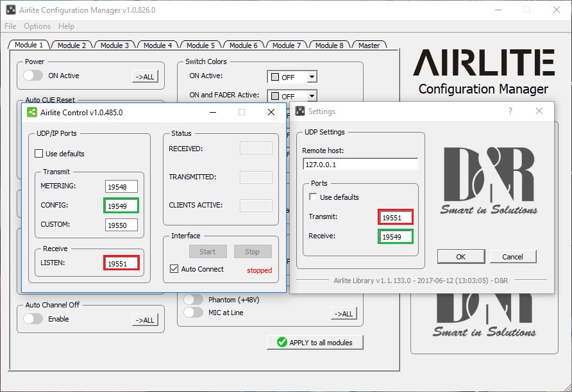Click the green checkmark APPLY to all modules

click(282, 342)
